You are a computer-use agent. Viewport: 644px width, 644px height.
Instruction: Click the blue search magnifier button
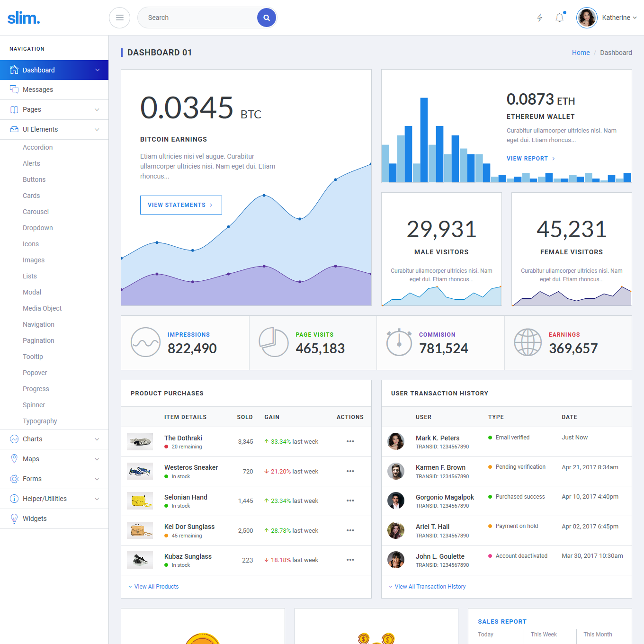pyautogui.click(x=267, y=18)
